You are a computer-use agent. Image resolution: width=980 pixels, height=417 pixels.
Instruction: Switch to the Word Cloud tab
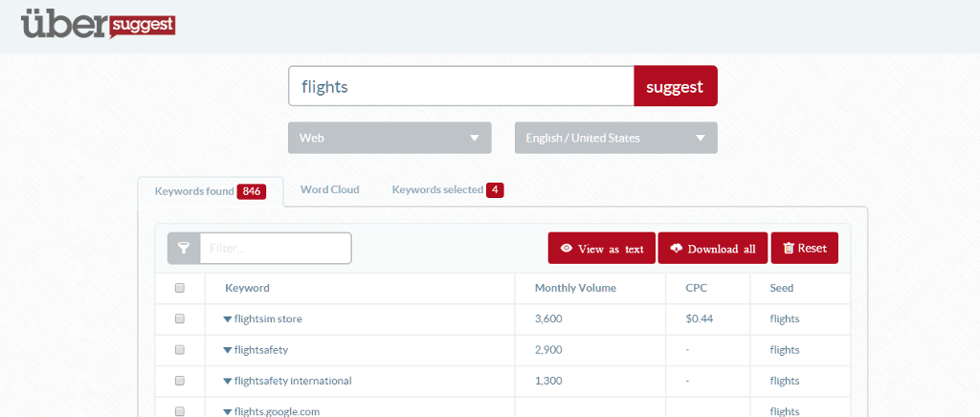click(x=330, y=189)
